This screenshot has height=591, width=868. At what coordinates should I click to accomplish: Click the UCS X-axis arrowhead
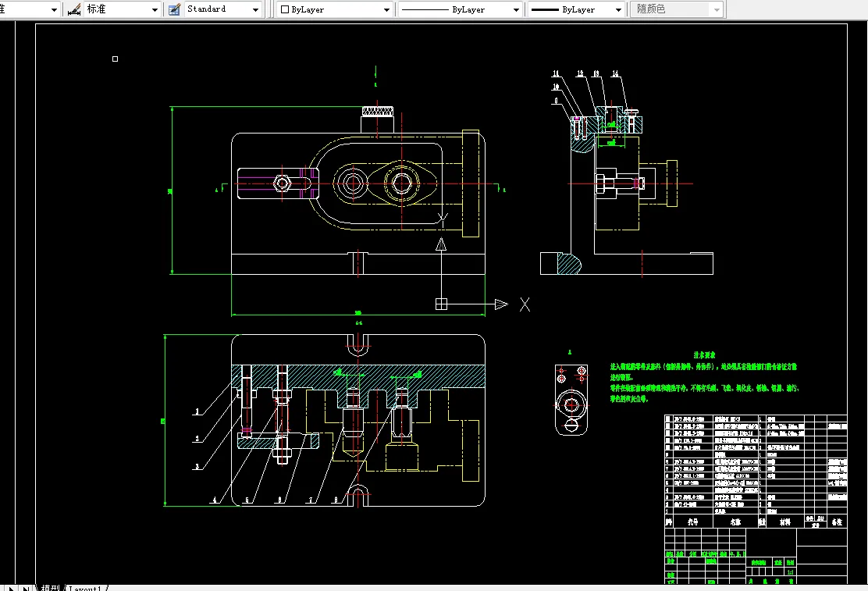(x=501, y=304)
